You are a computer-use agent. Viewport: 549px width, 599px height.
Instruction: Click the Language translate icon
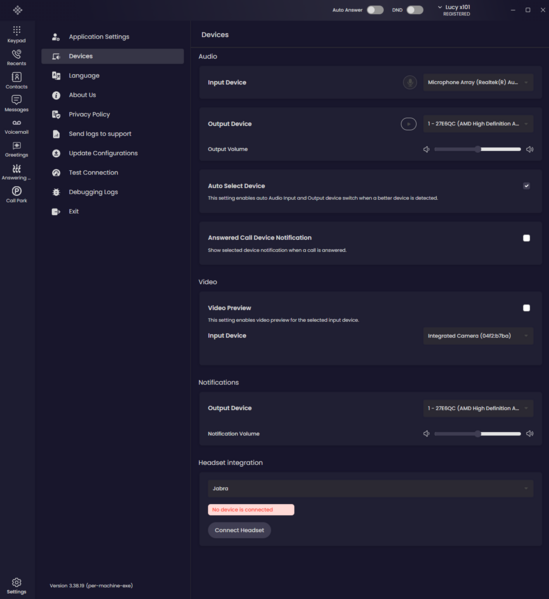[x=56, y=76]
